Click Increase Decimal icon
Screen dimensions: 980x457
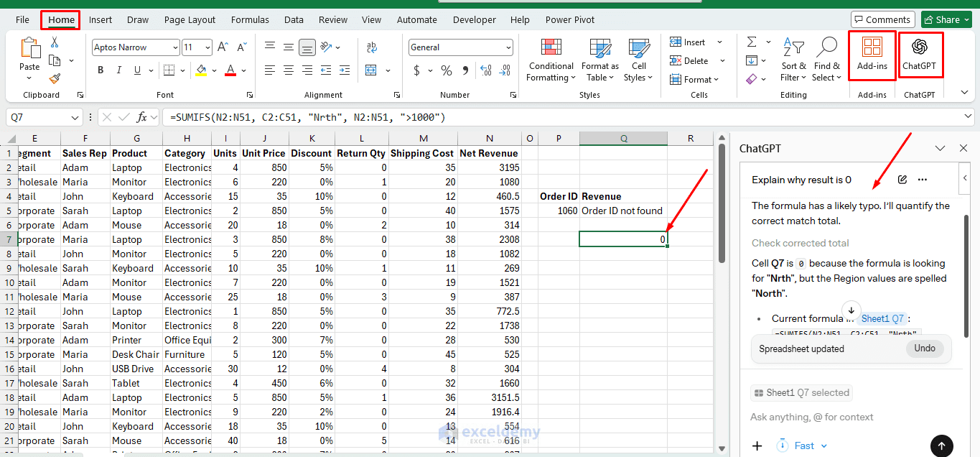point(487,70)
